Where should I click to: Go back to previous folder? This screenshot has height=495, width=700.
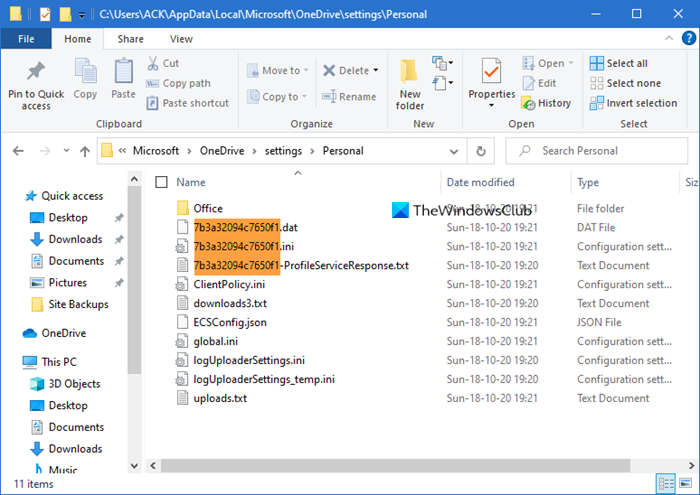18,151
